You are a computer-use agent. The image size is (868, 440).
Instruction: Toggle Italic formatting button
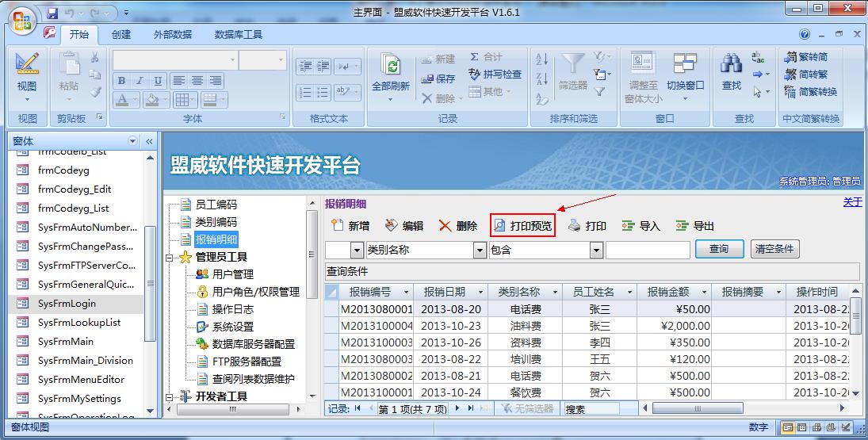pyautogui.click(x=140, y=81)
